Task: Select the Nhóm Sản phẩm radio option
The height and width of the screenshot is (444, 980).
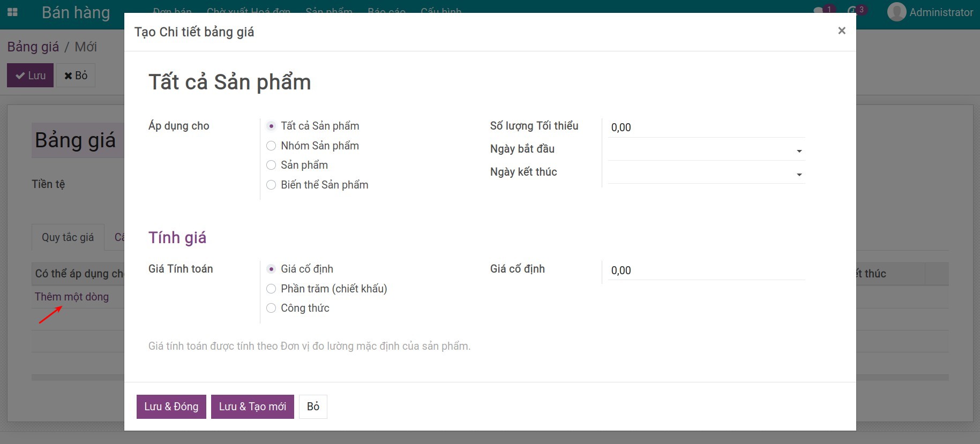Action: [x=271, y=146]
